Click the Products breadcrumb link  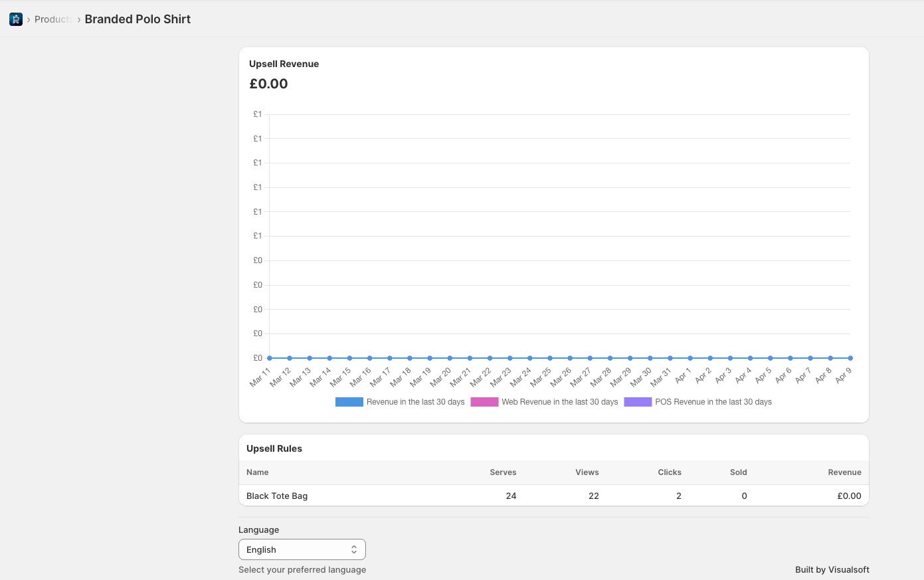pos(53,19)
